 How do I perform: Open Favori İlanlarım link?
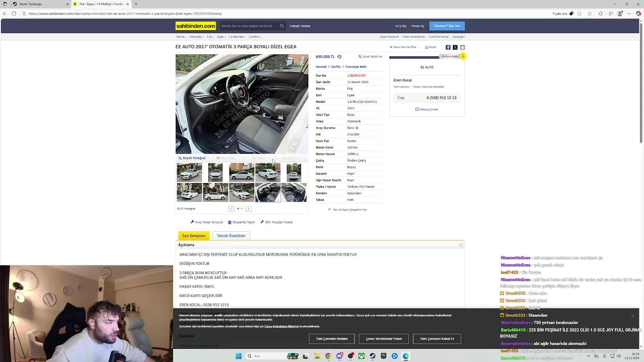tap(389, 37)
